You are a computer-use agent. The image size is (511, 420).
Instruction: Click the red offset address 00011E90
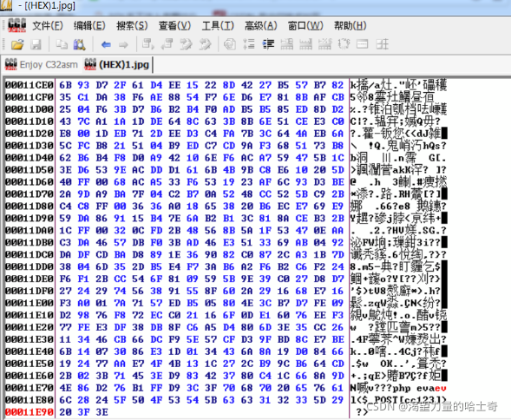(x=29, y=412)
